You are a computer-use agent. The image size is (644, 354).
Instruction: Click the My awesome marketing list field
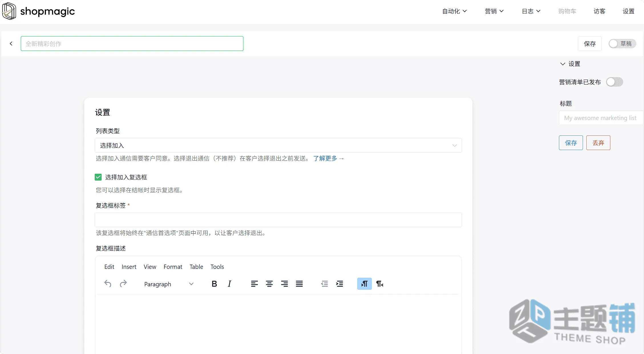tap(601, 118)
